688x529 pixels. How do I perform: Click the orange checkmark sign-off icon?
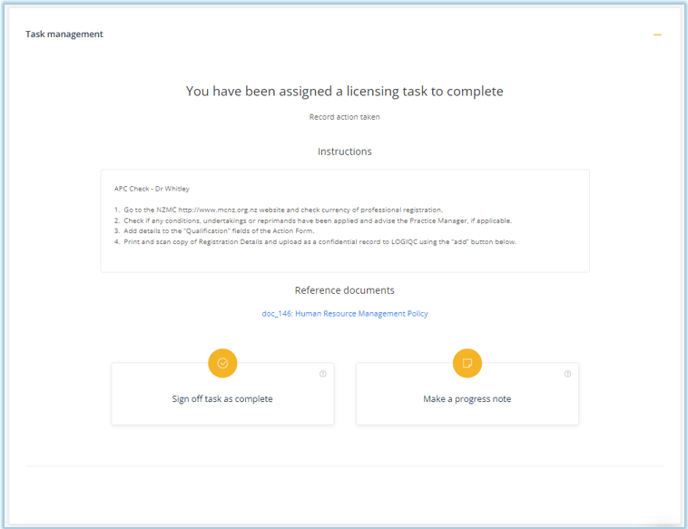pos(222,363)
